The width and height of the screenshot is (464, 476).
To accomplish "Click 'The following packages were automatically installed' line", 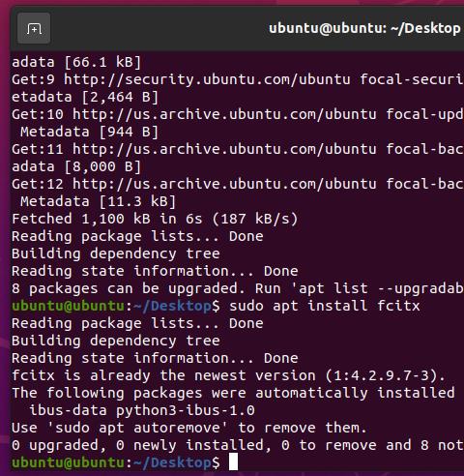I will [233, 393].
